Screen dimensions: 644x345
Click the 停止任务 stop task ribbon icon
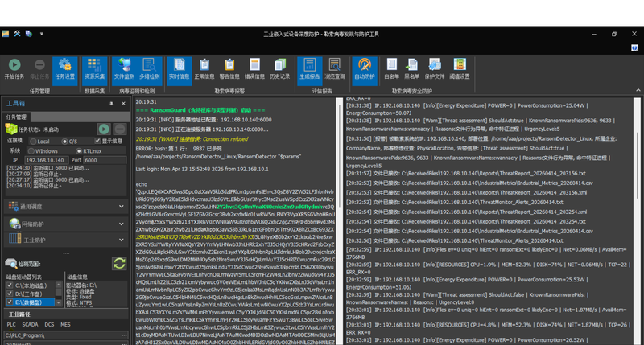[39, 69]
